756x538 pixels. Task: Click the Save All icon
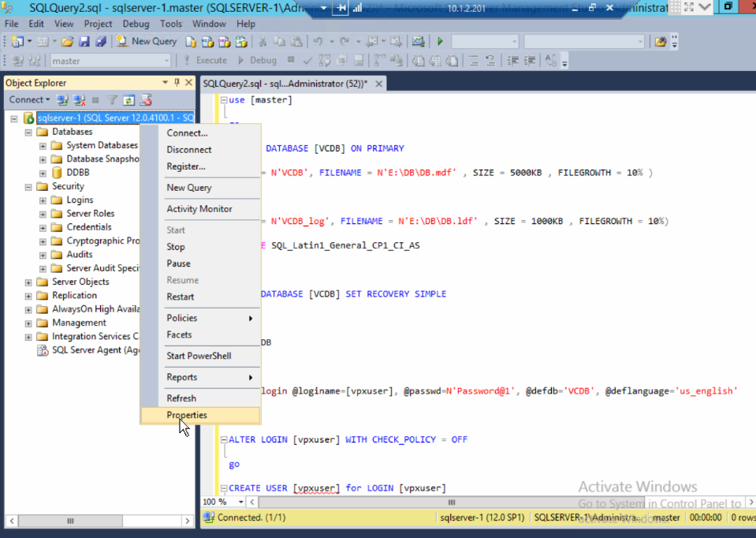(x=101, y=42)
